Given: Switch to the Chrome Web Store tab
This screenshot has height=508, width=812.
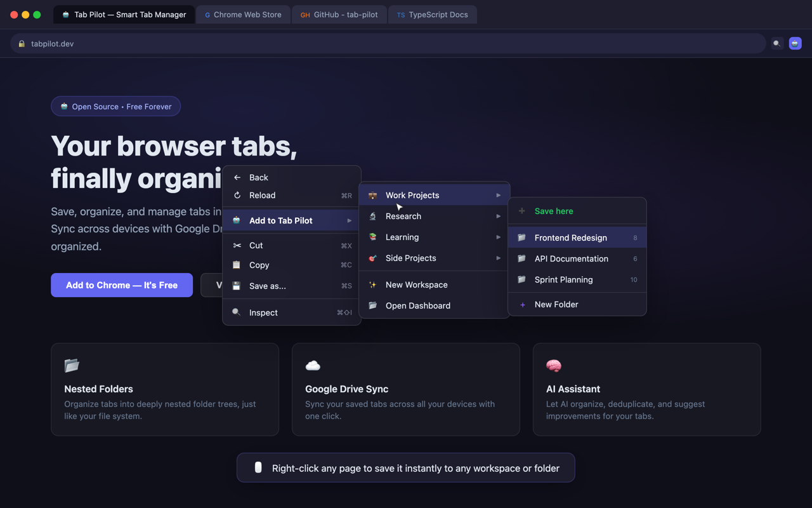Looking at the screenshot, I should click(x=243, y=14).
